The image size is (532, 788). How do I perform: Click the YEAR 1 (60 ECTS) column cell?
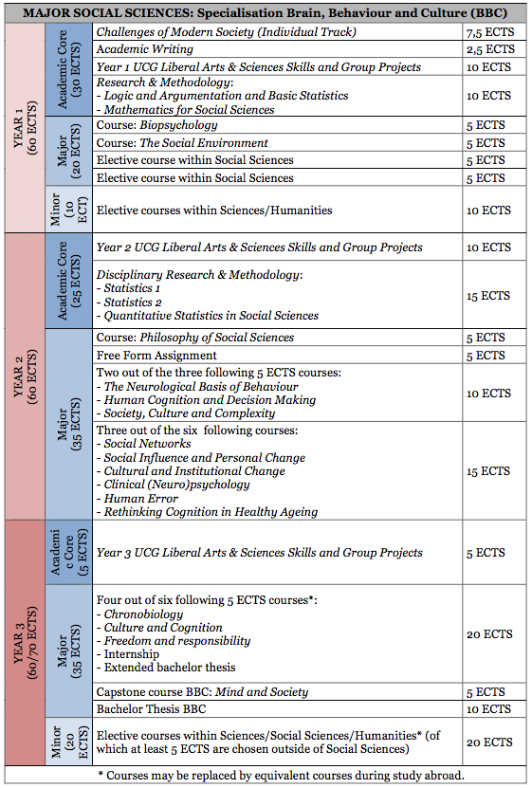coord(25,128)
